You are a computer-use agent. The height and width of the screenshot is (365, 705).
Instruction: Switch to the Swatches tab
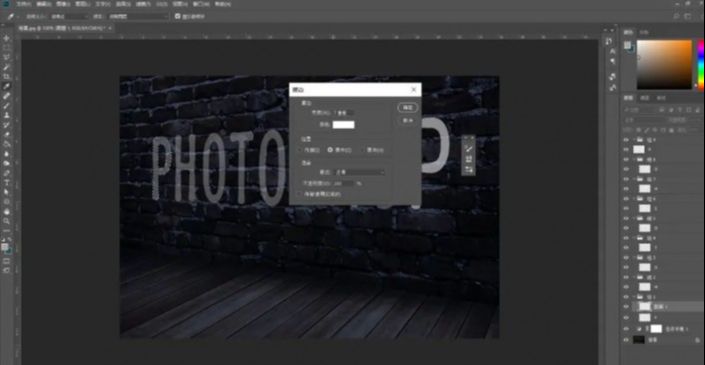(x=644, y=32)
